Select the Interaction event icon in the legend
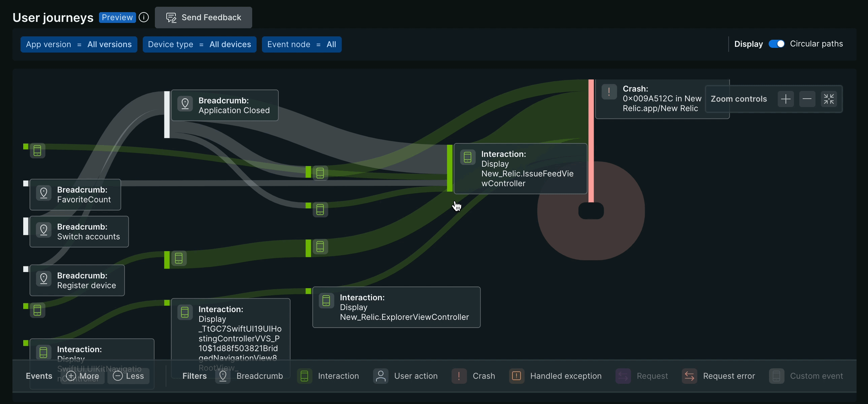Screen dimensions: 868x404 click(x=304, y=376)
